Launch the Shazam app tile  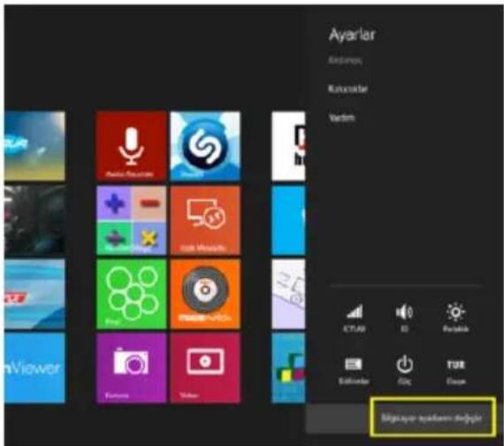click(205, 146)
